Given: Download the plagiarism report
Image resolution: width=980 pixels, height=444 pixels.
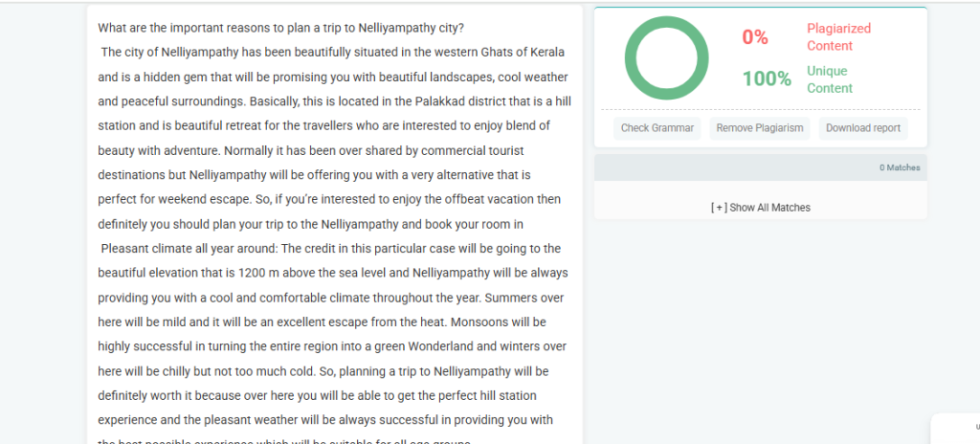Looking at the screenshot, I should tap(863, 128).
